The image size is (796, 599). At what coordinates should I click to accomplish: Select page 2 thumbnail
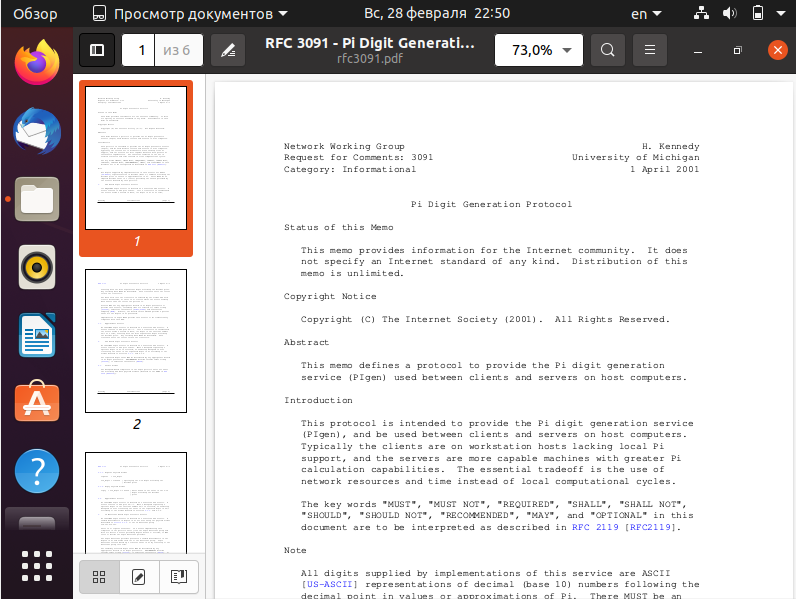[x=136, y=341]
